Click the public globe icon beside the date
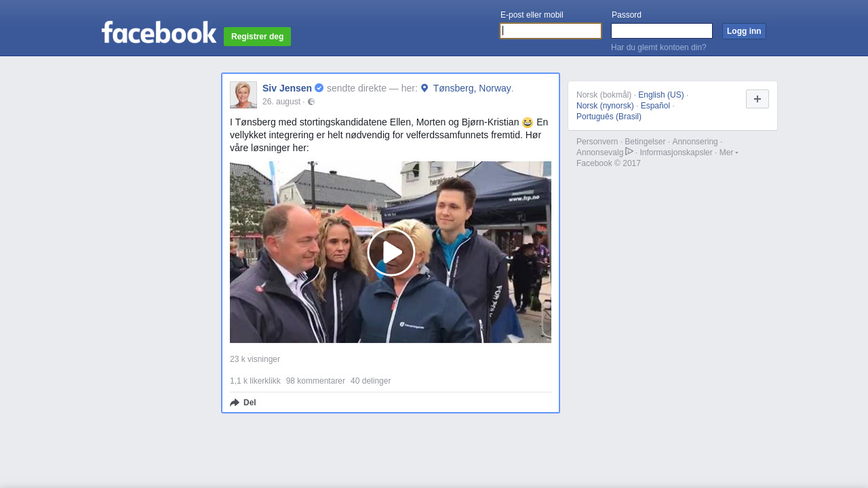The width and height of the screenshot is (868, 488). tap(311, 102)
